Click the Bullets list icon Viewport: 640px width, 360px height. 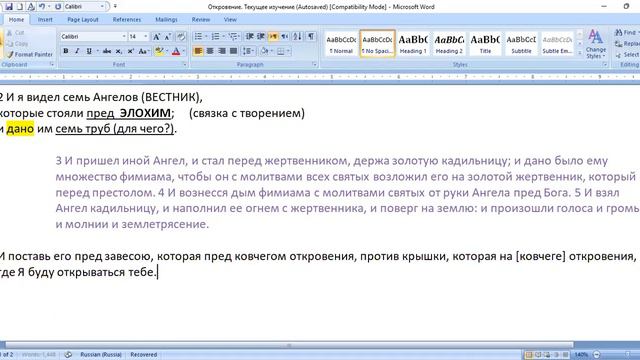[198, 37]
